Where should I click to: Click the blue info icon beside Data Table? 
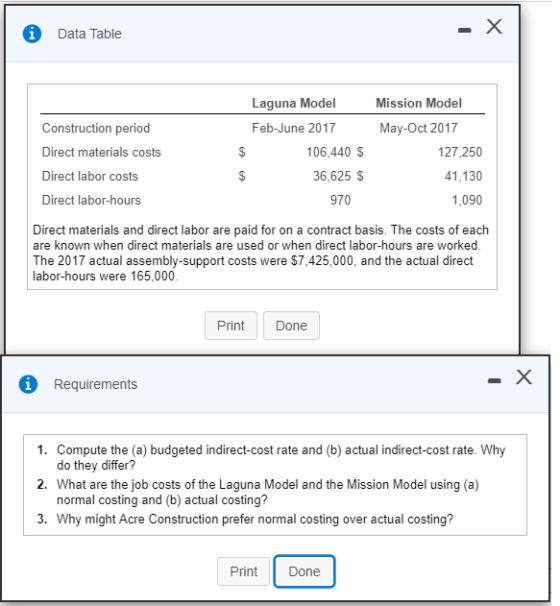pos(32,34)
